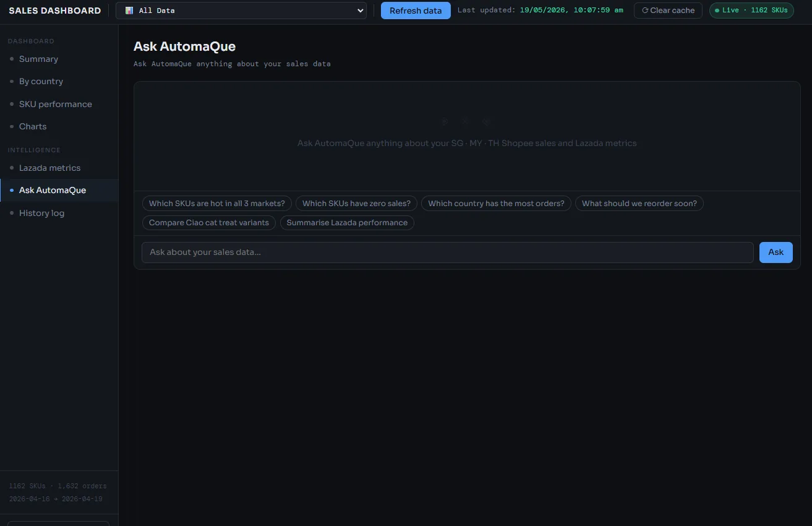The image size is (812, 526).
Task: Click the Refresh data button
Action: [x=416, y=11]
